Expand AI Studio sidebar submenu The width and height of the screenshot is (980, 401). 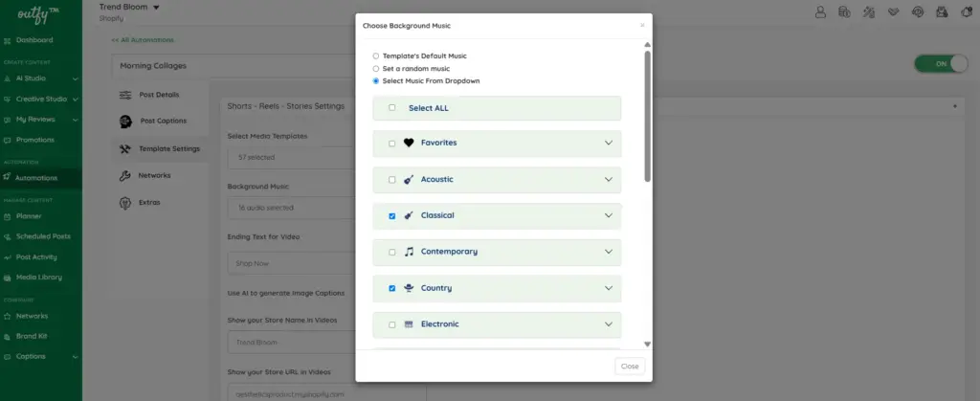pyautogui.click(x=75, y=78)
